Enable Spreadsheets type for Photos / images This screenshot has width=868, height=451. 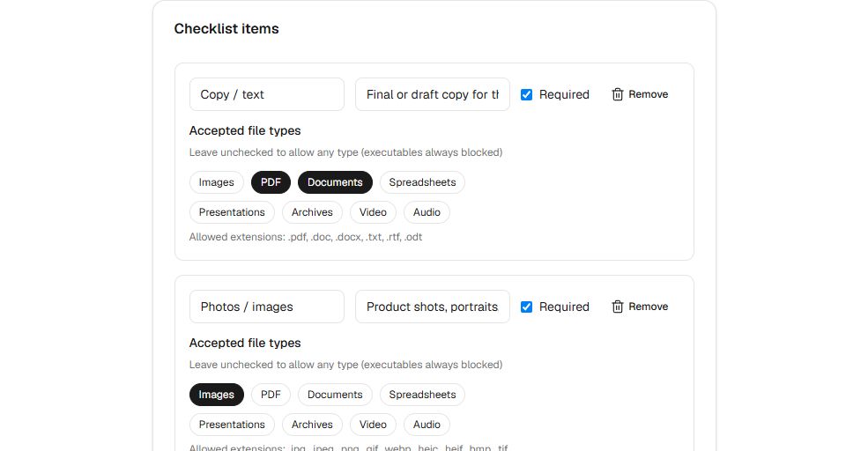(422, 395)
